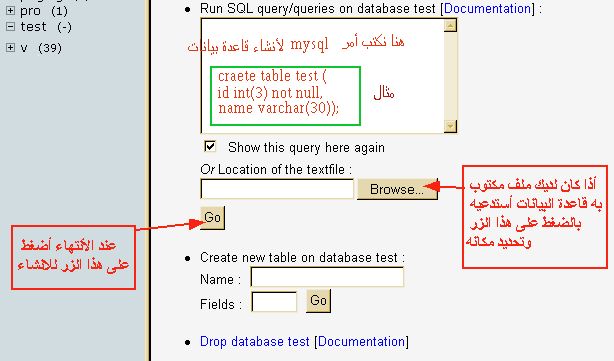Click 'Create new table on database test' text

[302, 258]
